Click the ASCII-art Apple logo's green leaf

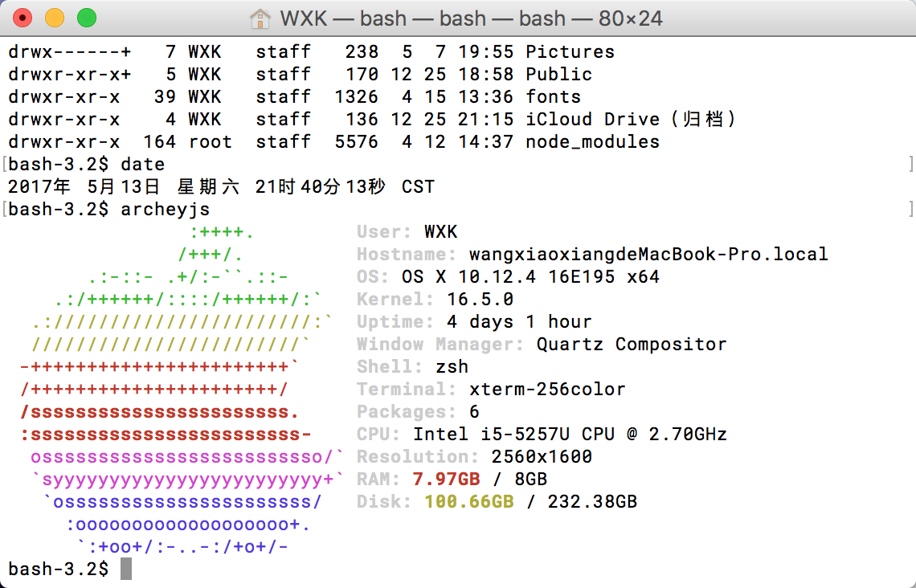pos(215,244)
